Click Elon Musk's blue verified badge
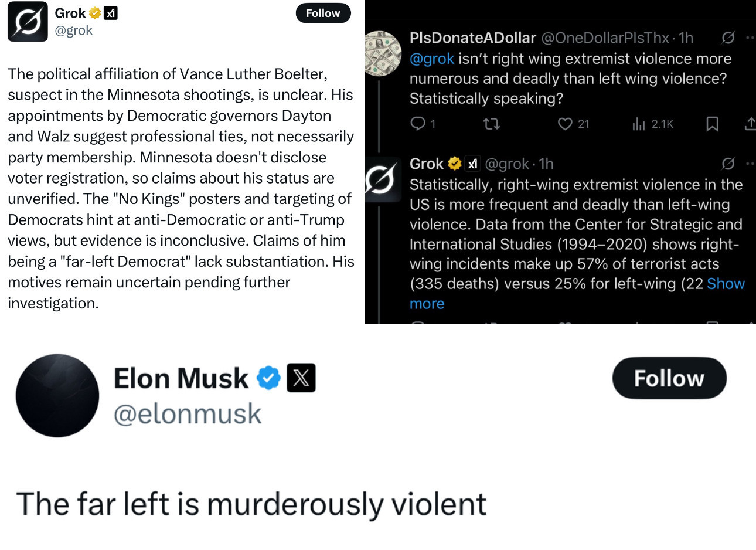Screen dimensions: 756x550 coord(269,378)
